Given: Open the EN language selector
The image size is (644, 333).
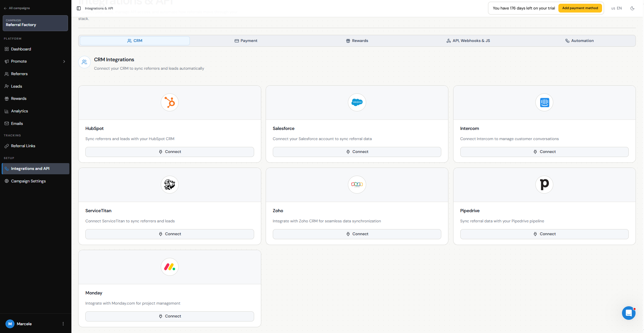Looking at the screenshot, I should point(617,8).
